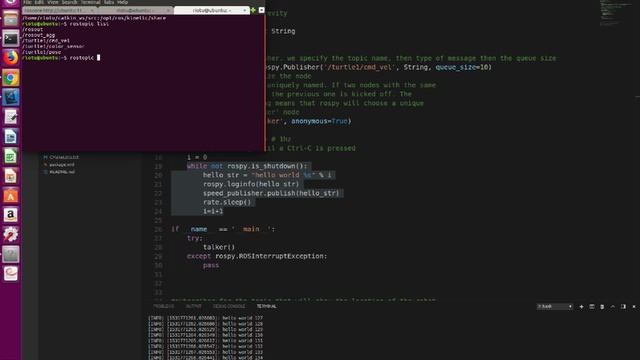Open the Tabs menu in terminal menubar
The height and width of the screenshot is (360, 640).
(109, 2)
